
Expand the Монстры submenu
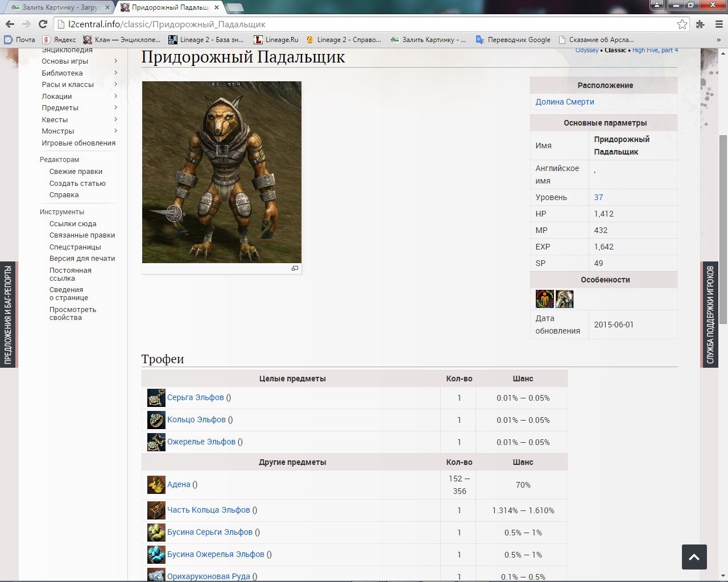click(x=115, y=131)
